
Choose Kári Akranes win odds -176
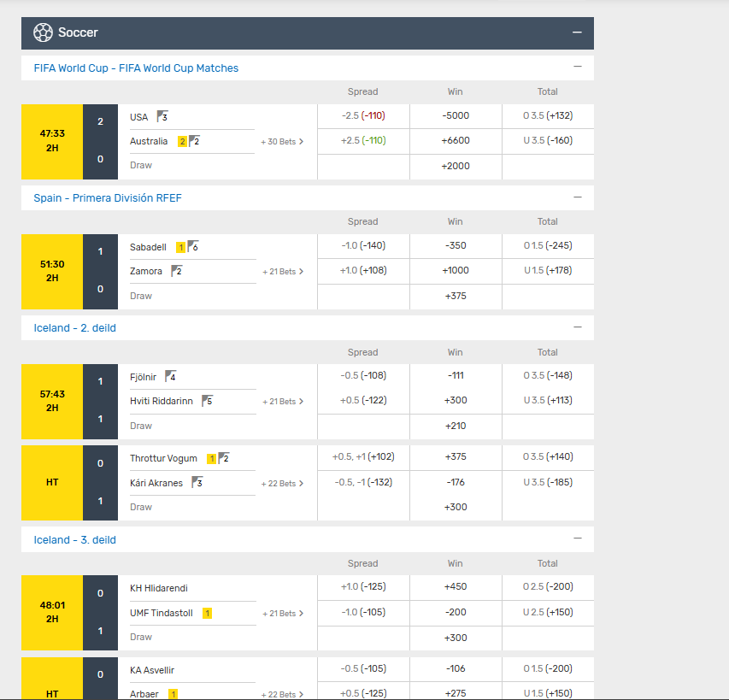click(456, 482)
